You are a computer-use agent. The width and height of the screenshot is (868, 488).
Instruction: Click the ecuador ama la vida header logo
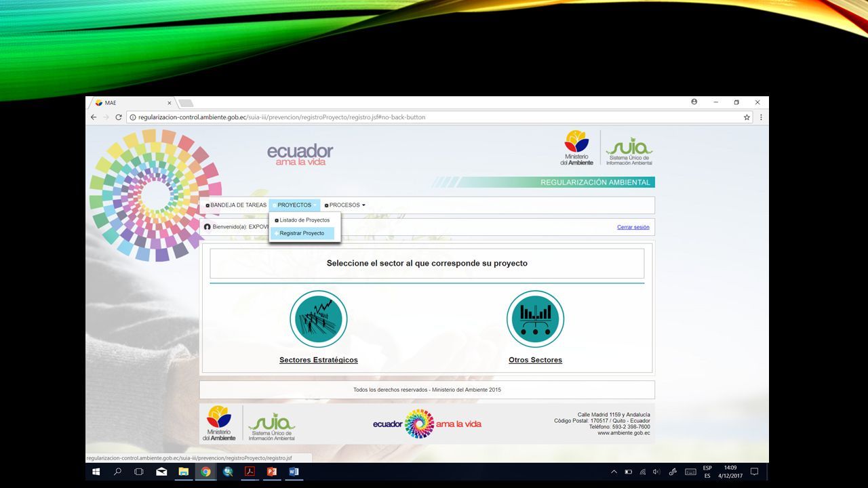pyautogui.click(x=300, y=155)
